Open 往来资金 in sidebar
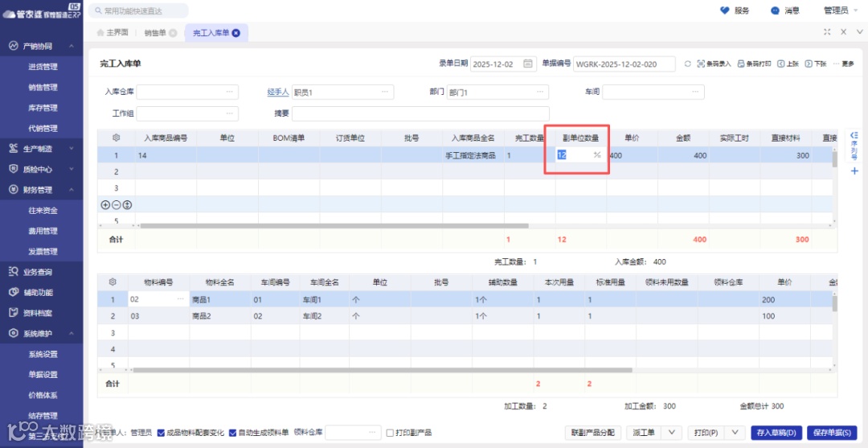The height and width of the screenshot is (448, 868). 43,211
